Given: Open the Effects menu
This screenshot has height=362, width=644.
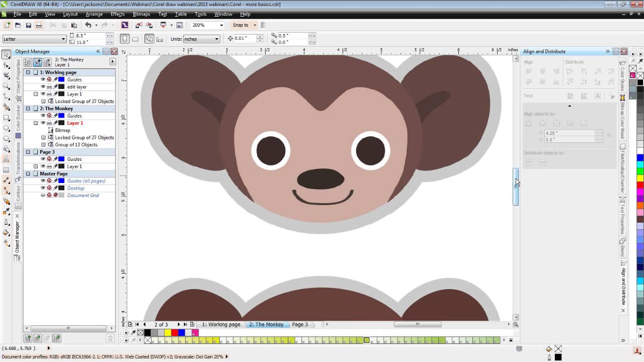Looking at the screenshot, I should 118,14.
